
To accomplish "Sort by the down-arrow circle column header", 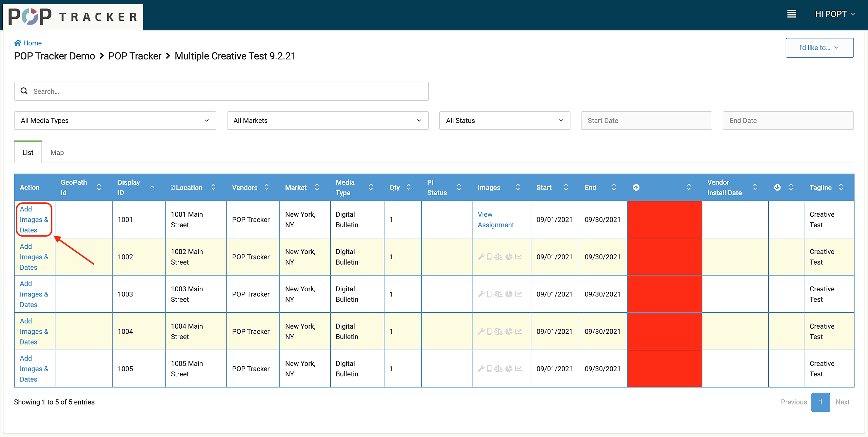I will tap(777, 187).
